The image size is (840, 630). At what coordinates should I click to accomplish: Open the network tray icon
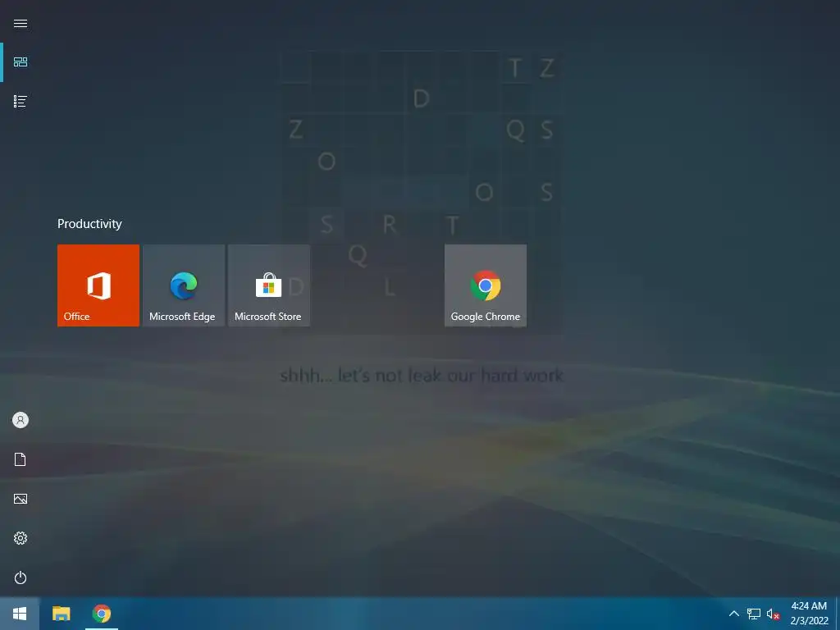pos(754,614)
